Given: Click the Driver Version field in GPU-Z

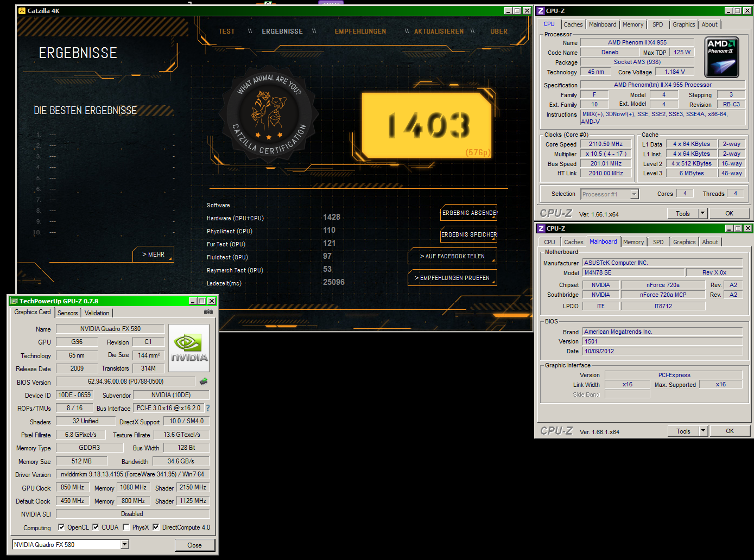Looking at the screenshot, I should 132,474.
